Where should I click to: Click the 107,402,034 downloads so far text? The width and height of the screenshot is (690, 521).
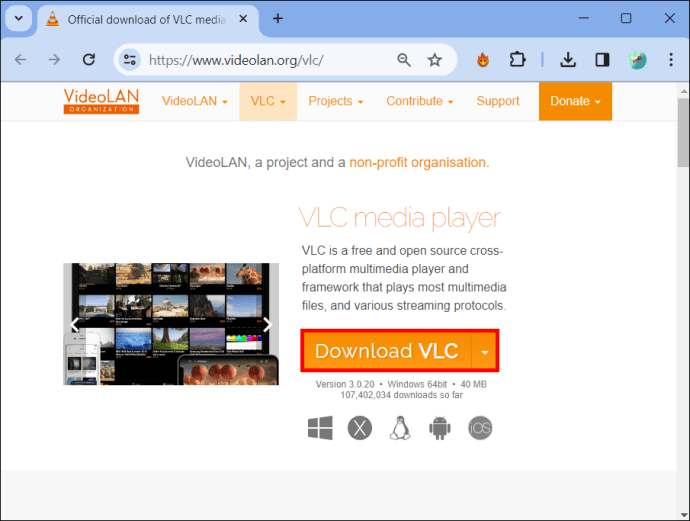(401, 395)
